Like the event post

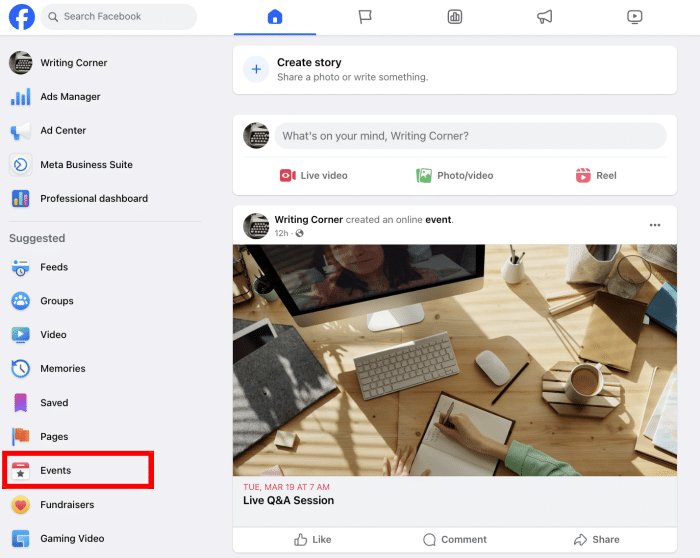(x=312, y=540)
